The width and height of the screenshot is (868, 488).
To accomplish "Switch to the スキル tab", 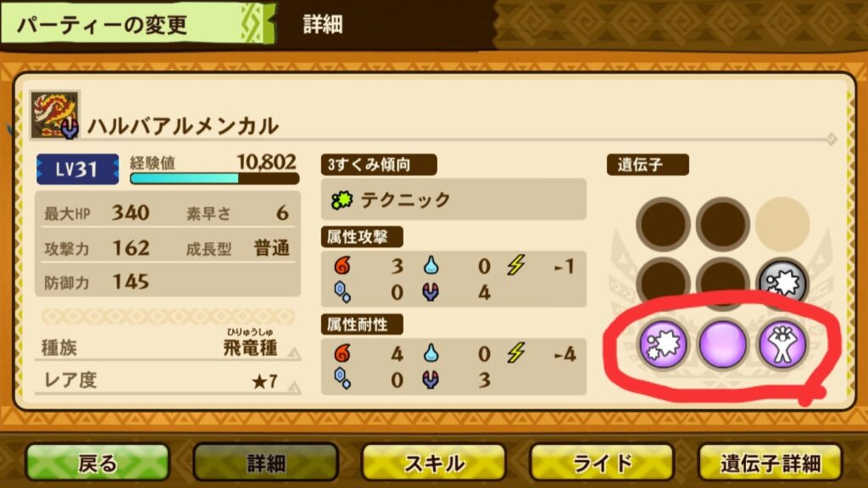I will [434, 463].
